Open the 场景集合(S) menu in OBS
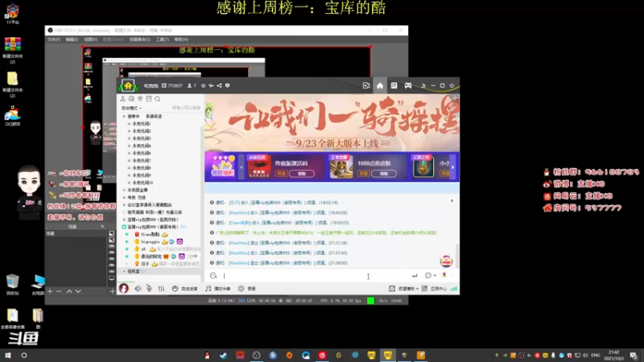This screenshot has height=362, width=644. point(140,39)
